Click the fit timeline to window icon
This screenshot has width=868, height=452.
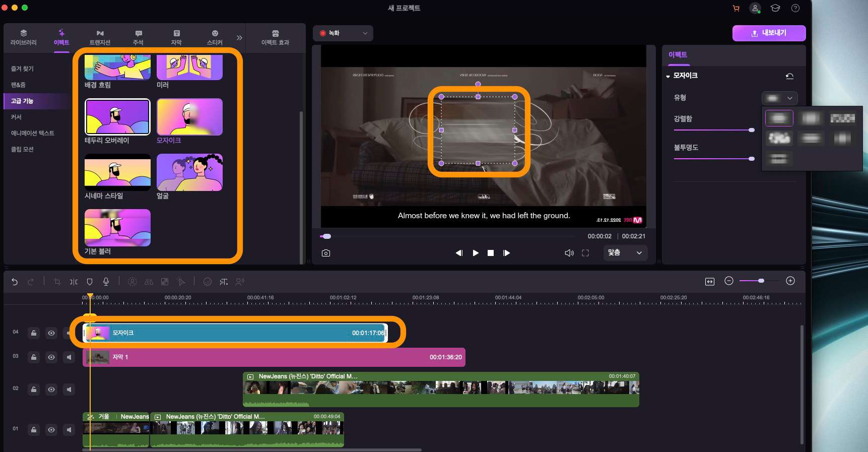pyautogui.click(x=710, y=281)
